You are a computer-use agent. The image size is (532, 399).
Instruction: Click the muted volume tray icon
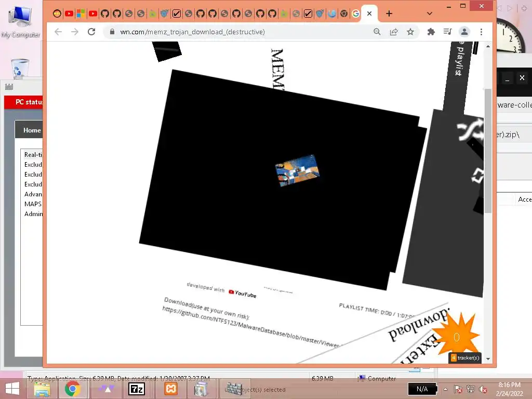(483, 389)
